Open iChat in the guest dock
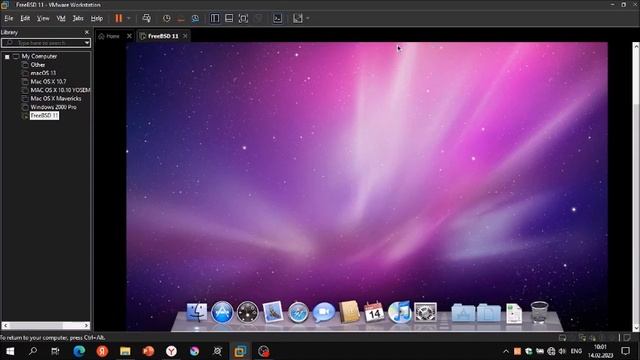640x360 pixels. [324, 312]
